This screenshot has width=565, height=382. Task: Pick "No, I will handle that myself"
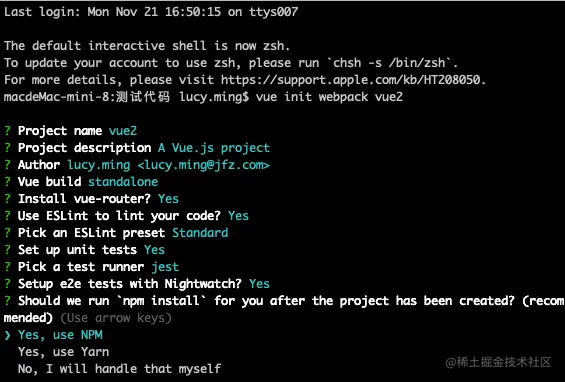point(120,369)
